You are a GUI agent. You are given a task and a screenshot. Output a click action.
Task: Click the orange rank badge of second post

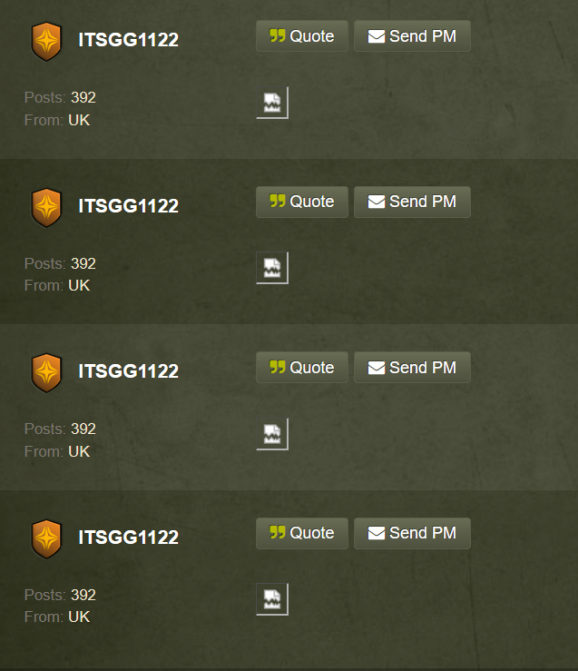(46, 208)
